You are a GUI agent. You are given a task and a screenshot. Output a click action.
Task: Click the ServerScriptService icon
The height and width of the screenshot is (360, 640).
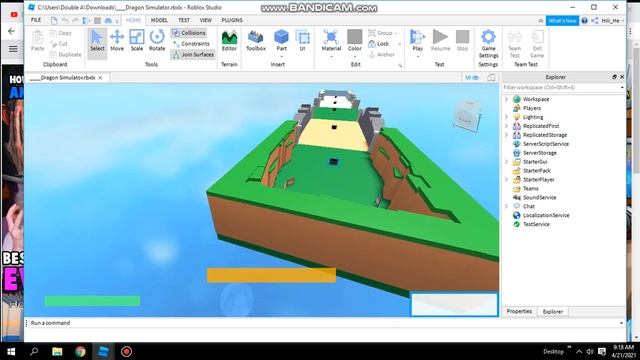[516, 144]
